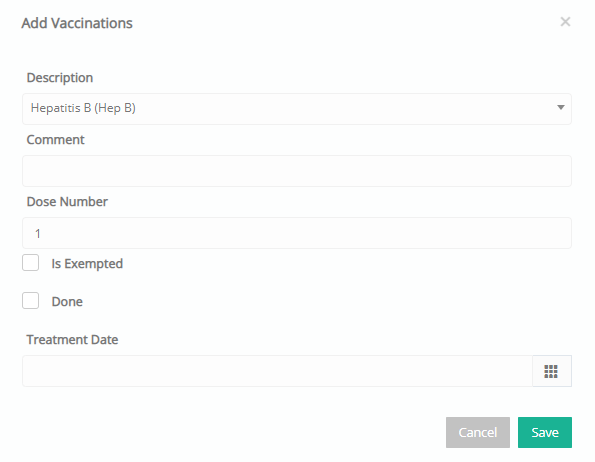Viewport: 595px width, 462px height.
Task: Tick the Is Exempted checkbox
Action: (x=30, y=262)
